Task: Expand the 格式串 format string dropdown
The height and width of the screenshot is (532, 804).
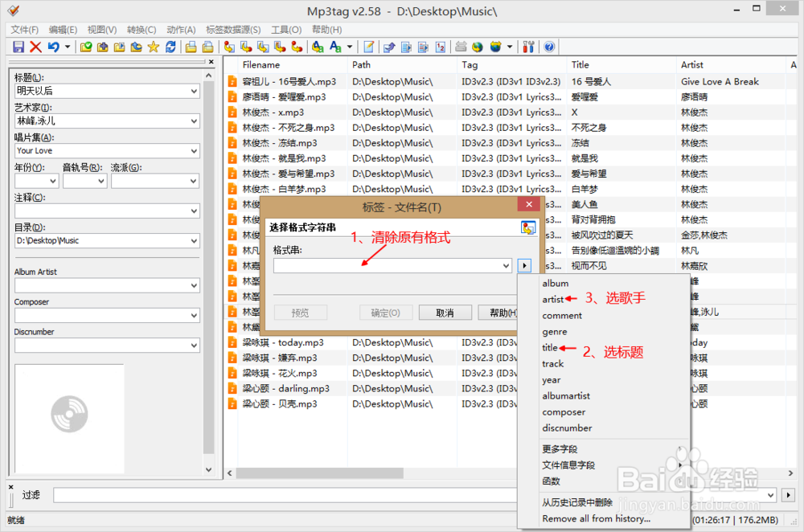Action: pos(506,265)
